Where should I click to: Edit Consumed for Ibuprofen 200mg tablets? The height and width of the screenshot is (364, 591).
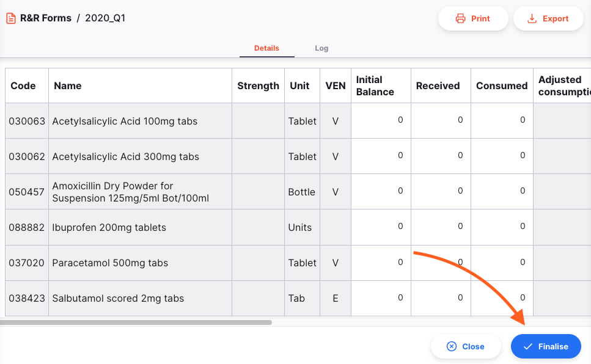(x=502, y=227)
